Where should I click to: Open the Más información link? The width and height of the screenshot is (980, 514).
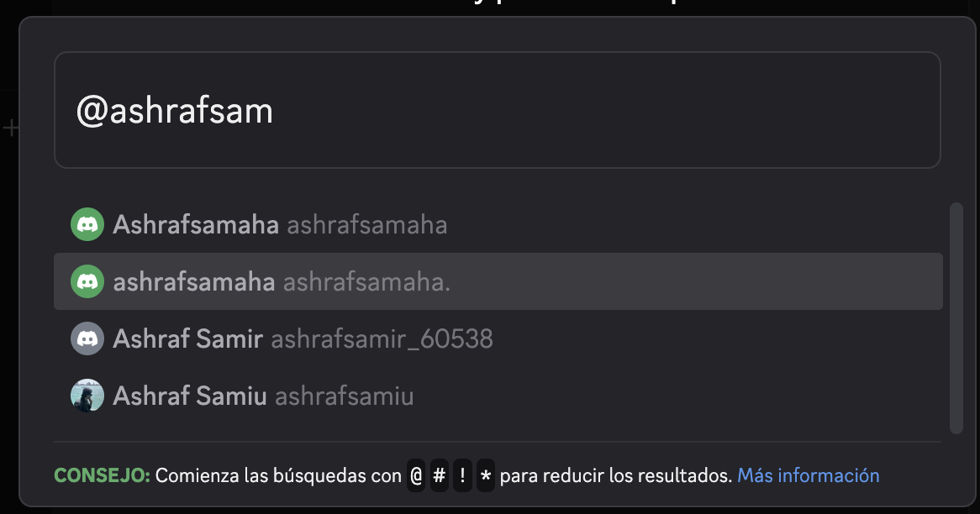tap(808, 475)
